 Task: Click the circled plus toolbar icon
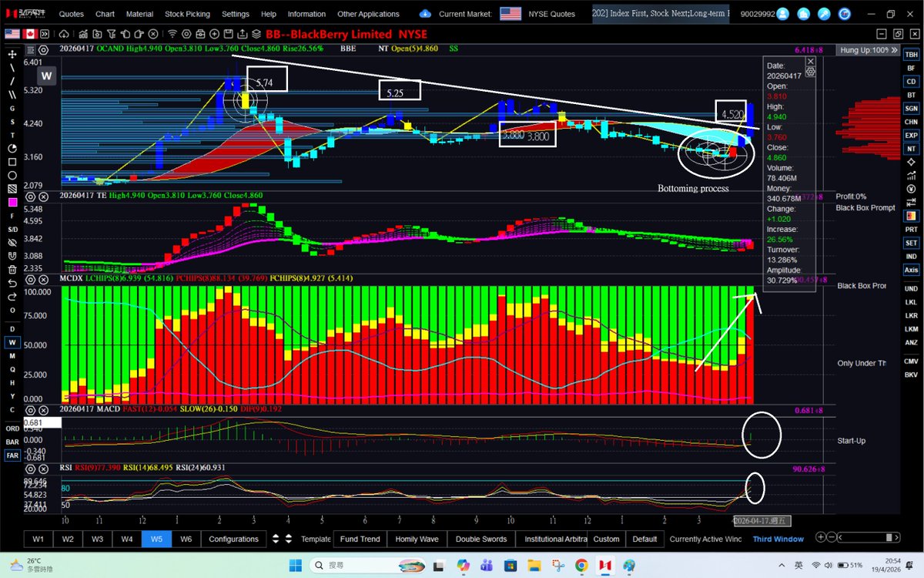tap(214, 34)
